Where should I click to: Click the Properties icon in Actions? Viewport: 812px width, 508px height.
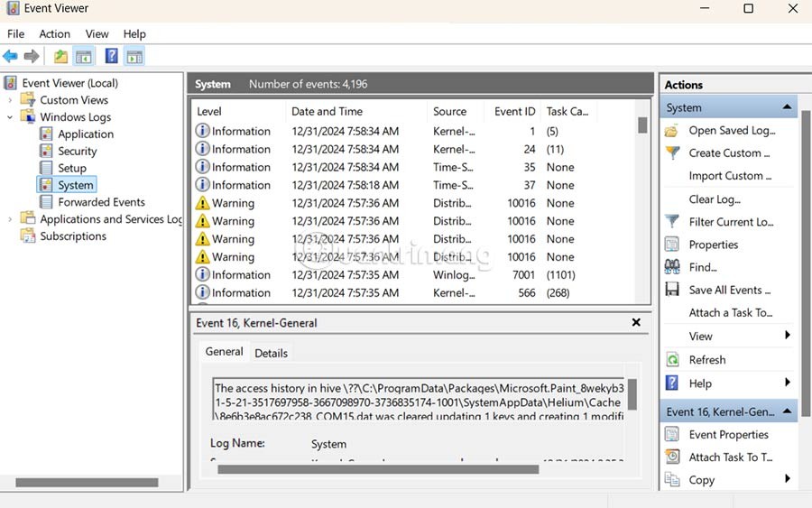[672, 244]
